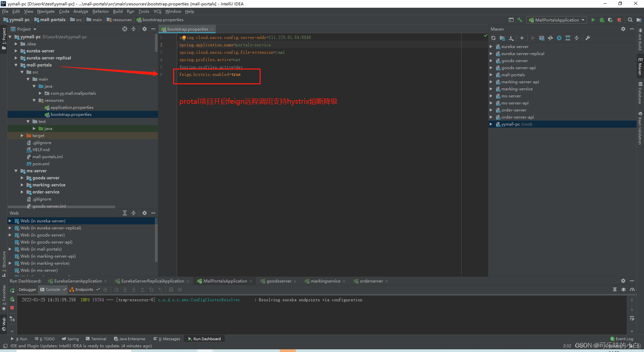Hide the Project panel with minus icon
Screen dimensions: 644x352
point(153,29)
